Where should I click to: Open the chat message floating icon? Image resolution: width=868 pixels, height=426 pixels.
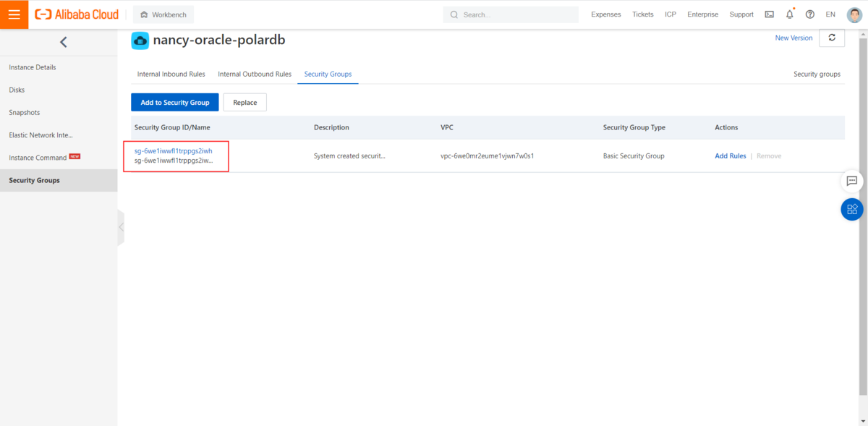click(851, 181)
